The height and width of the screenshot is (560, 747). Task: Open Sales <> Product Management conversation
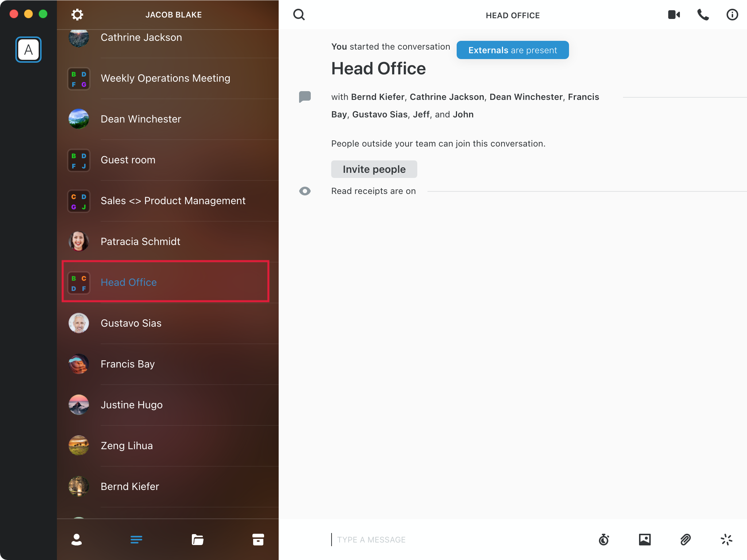point(168,201)
